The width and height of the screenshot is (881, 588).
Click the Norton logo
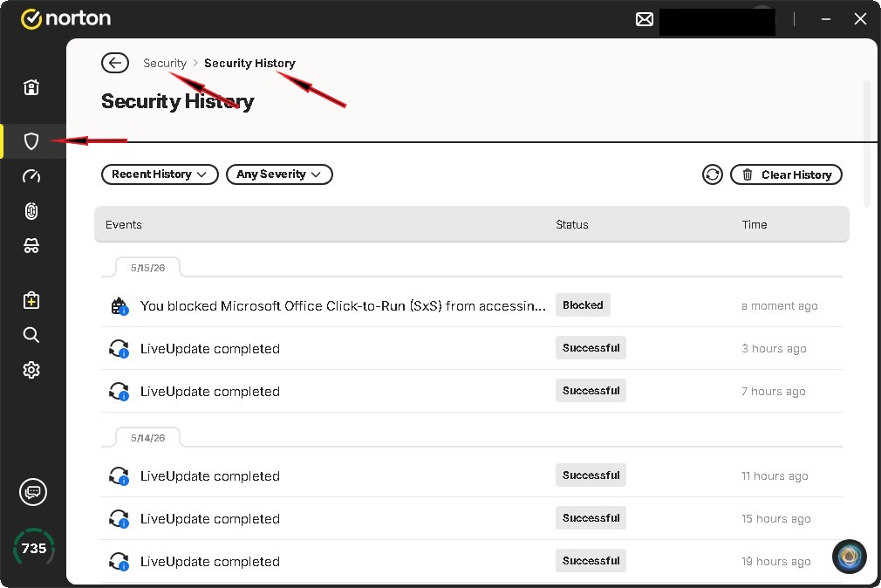click(x=65, y=18)
